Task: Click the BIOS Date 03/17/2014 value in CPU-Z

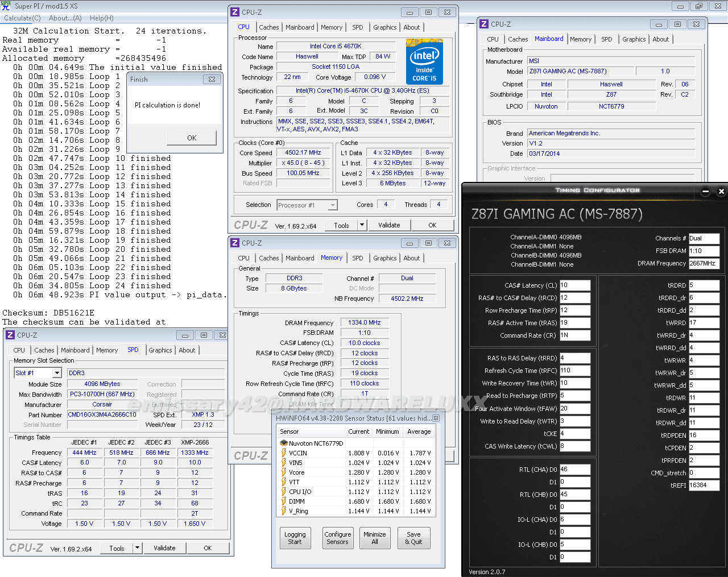Action: click(x=612, y=153)
